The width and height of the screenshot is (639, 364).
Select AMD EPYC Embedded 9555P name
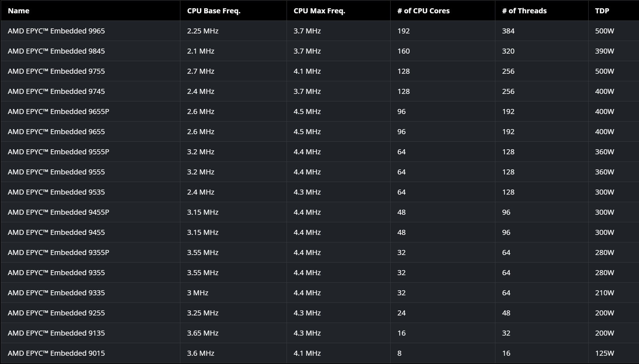pyautogui.click(x=58, y=152)
